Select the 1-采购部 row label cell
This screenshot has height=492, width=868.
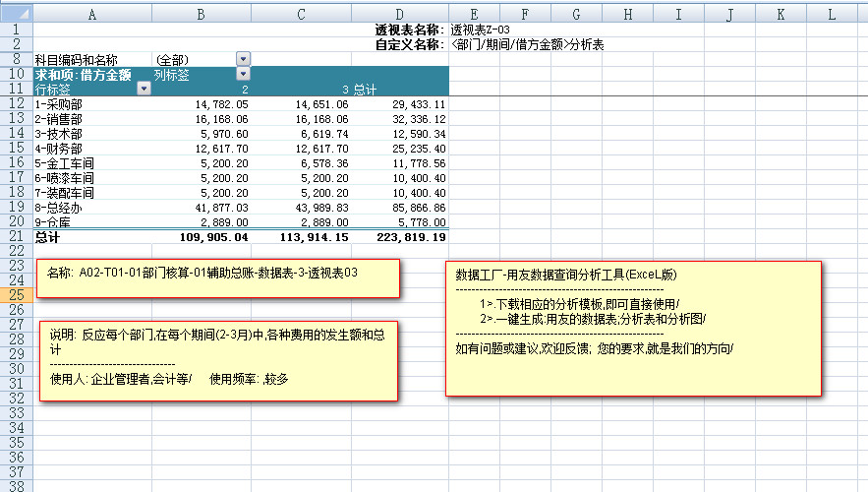pyautogui.click(x=92, y=103)
